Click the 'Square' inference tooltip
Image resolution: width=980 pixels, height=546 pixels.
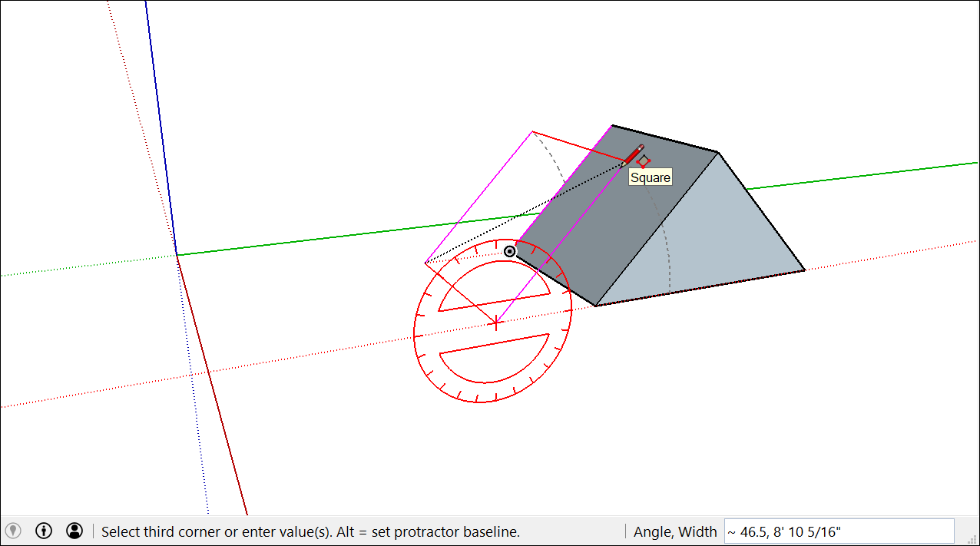pos(651,177)
